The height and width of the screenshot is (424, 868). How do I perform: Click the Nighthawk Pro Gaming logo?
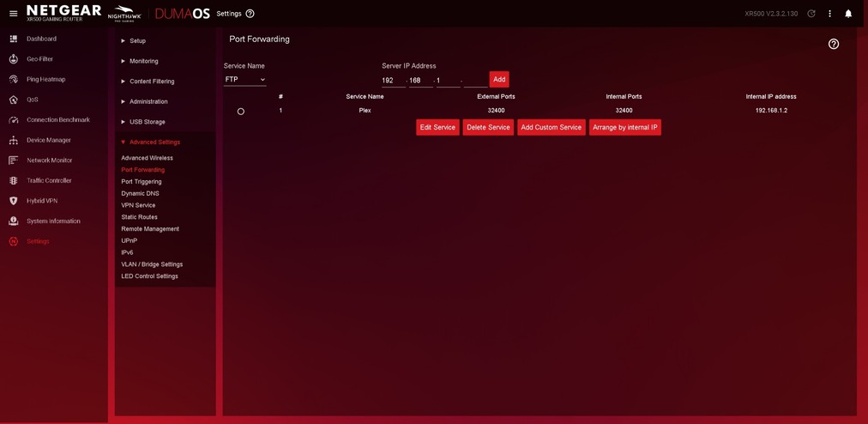125,13
